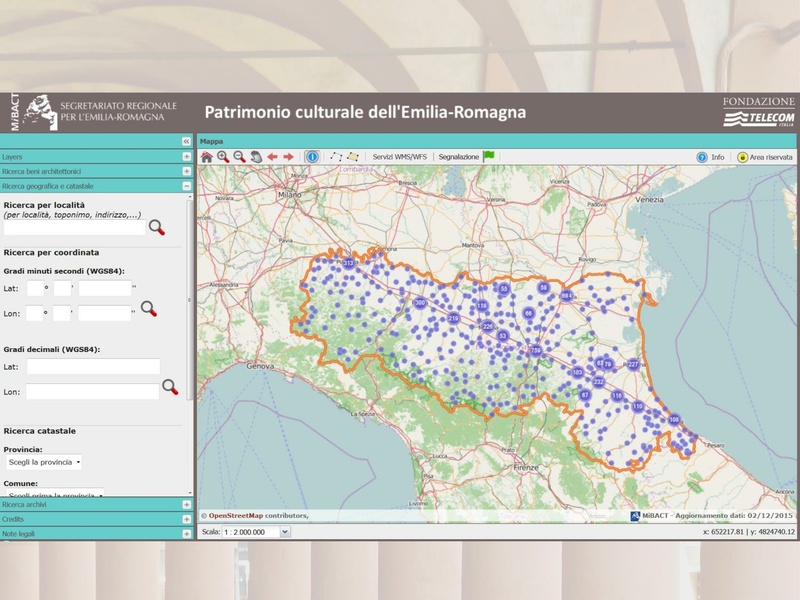Collapse the left sidebar panel
Screen dimensions: 800x600
pyautogui.click(x=186, y=142)
